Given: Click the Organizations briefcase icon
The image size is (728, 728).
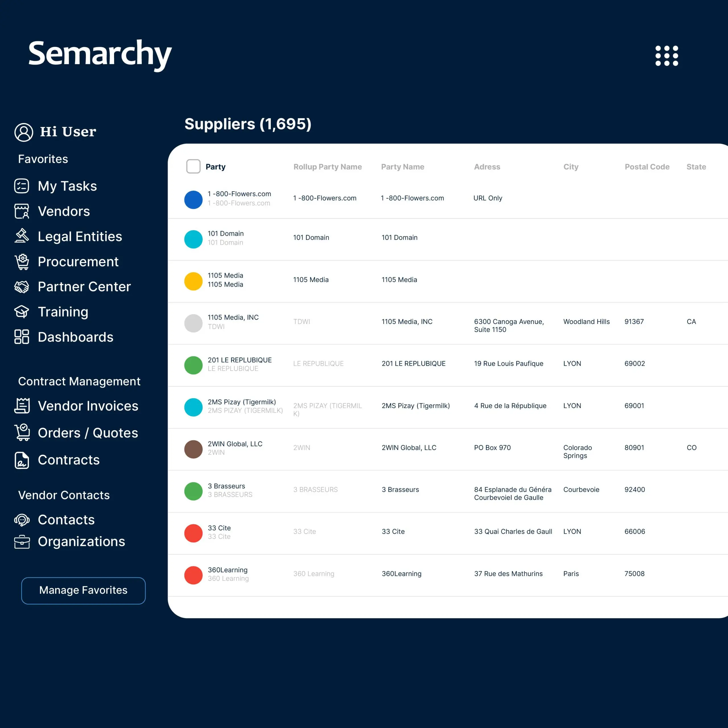Looking at the screenshot, I should pyautogui.click(x=22, y=542).
